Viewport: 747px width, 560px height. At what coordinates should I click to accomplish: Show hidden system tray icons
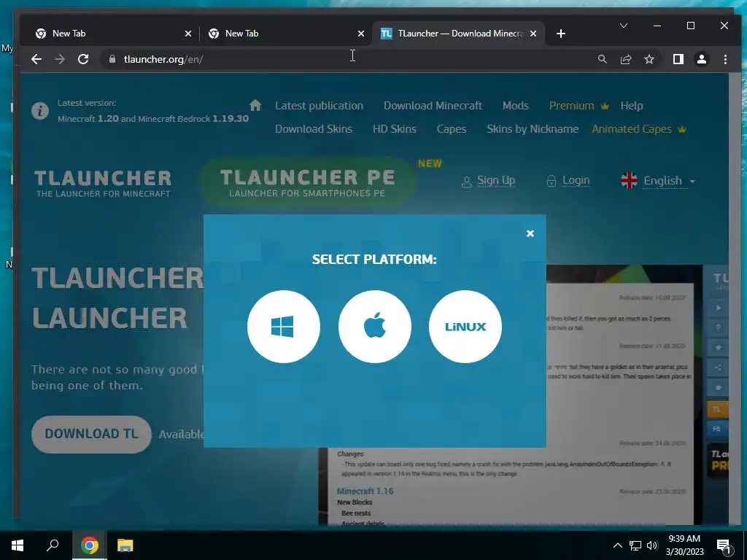coord(617,545)
